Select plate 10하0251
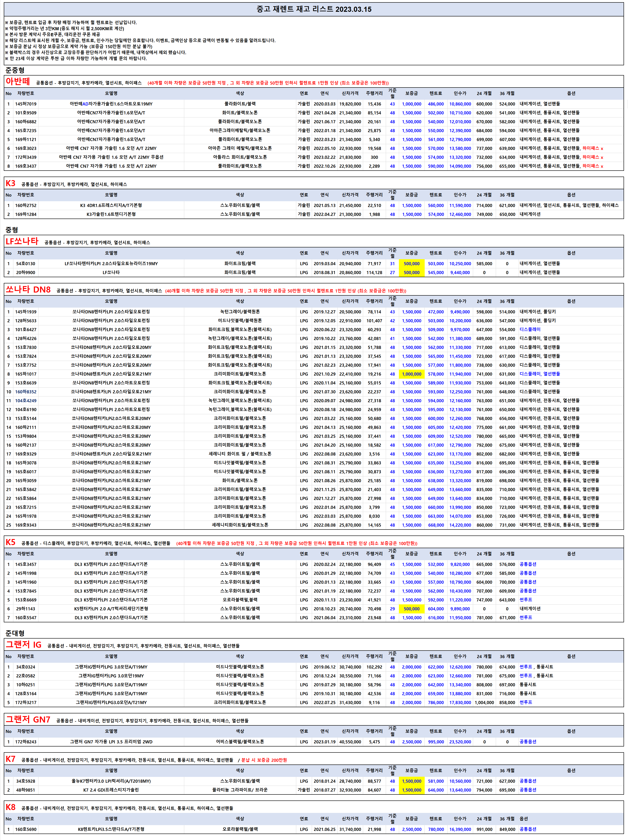The image size is (628, 840). [26, 685]
